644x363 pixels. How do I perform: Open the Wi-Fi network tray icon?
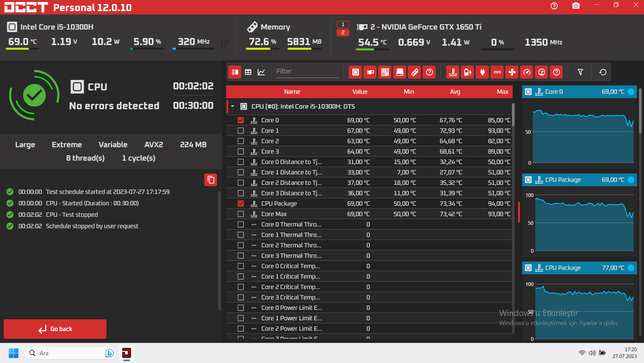tap(582, 353)
